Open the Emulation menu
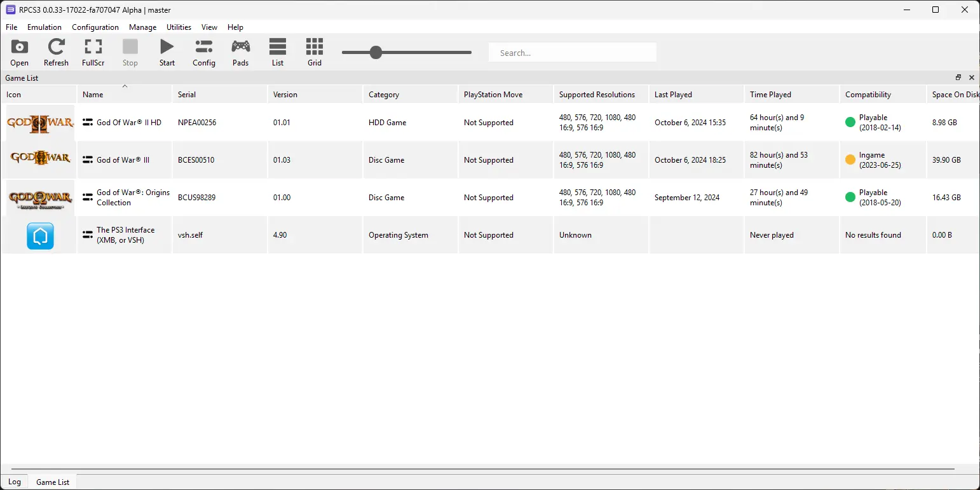The height and width of the screenshot is (490, 980). click(x=44, y=27)
